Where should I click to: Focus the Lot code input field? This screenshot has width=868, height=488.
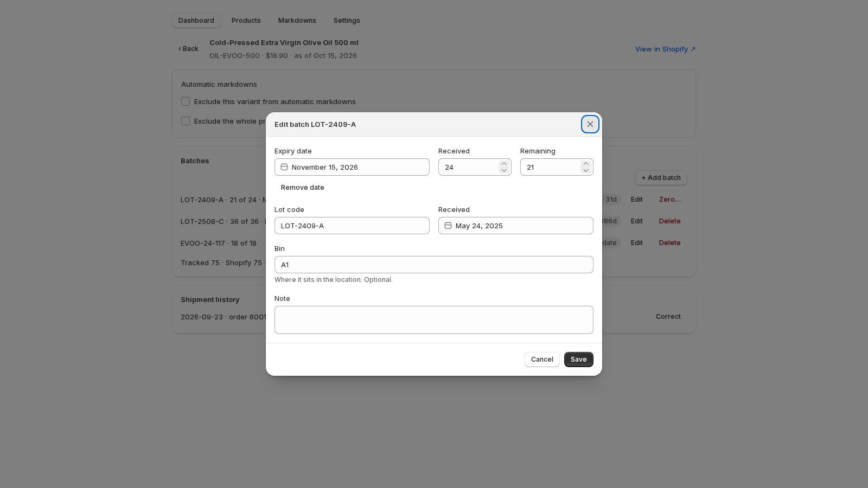(x=352, y=226)
